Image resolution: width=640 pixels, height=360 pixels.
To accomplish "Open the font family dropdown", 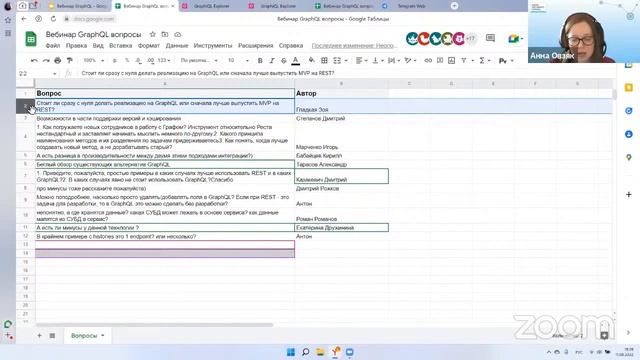I will click(x=199, y=60).
